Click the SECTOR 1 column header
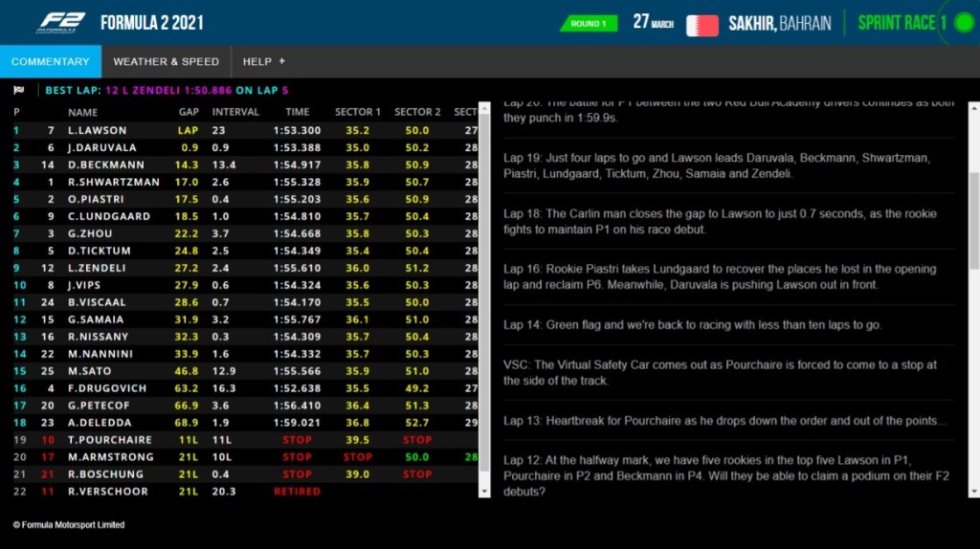Screen dimensions: 980x549 (358, 112)
